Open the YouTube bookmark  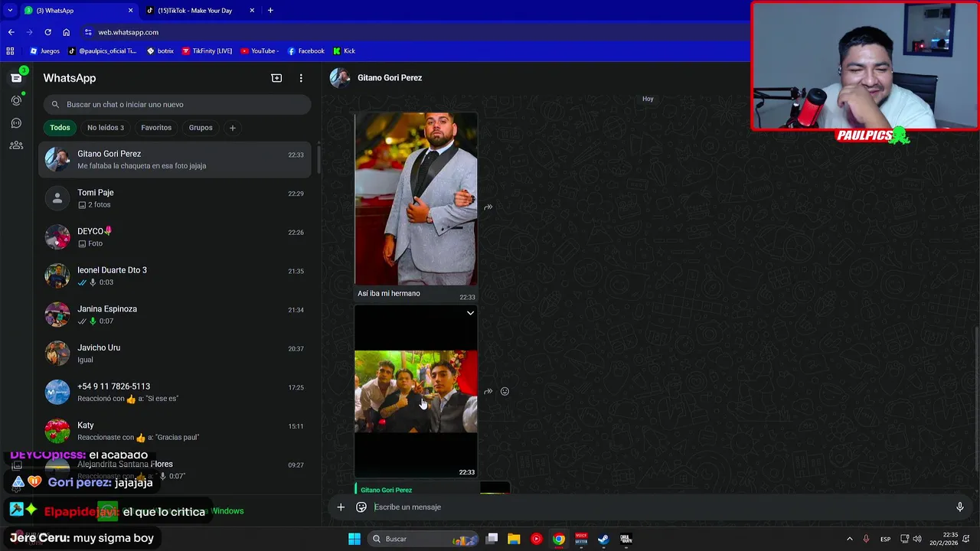click(x=259, y=51)
